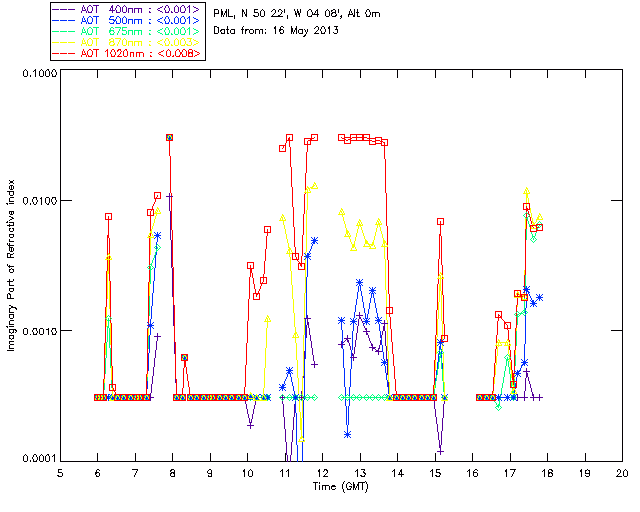Click the x-axis tick label 17
Screen dimensions: 640x512
point(510,473)
